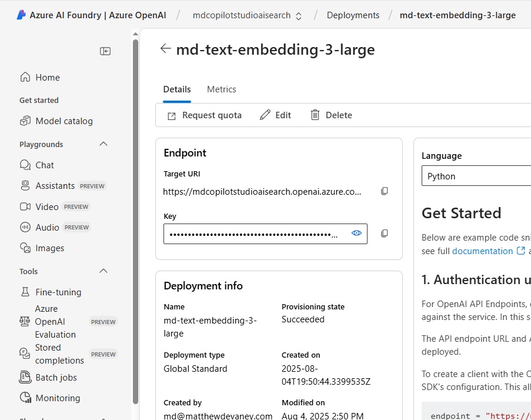Open Batch jobs
531x420 pixels.
pyautogui.click(x=56, y=378)
